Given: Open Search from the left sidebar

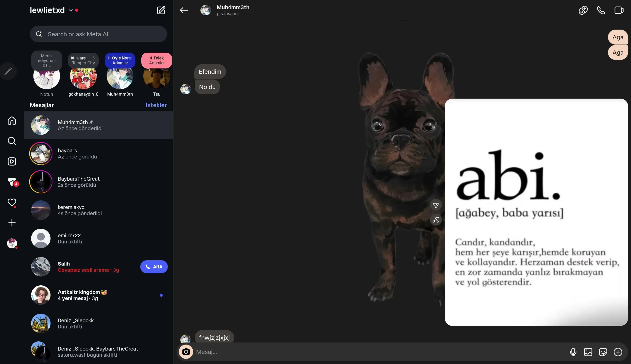Looking at the screenshot, I should (12, 141).
